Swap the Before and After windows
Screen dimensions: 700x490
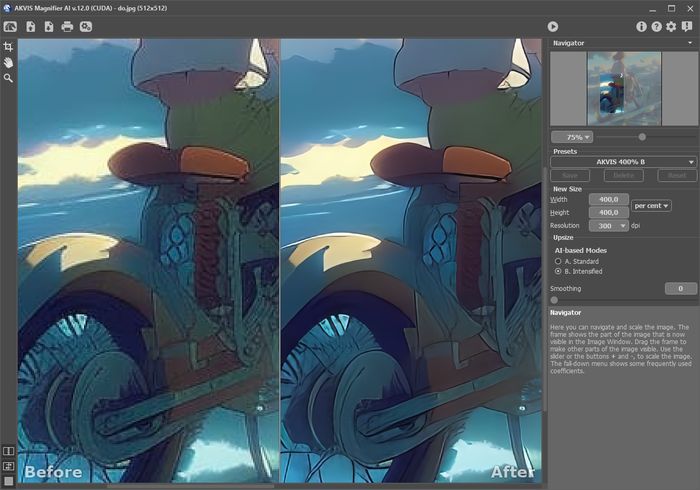coord(8,466)
